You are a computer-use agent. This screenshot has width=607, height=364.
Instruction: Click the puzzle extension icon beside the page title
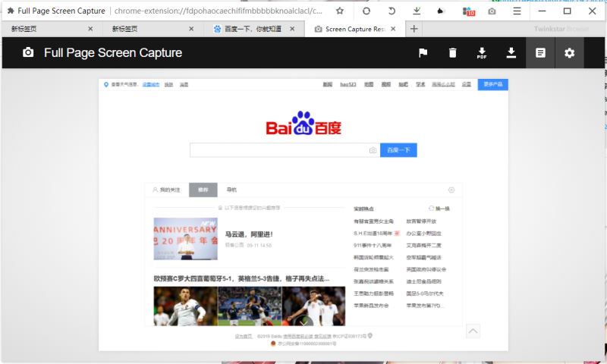click(11, 11)
